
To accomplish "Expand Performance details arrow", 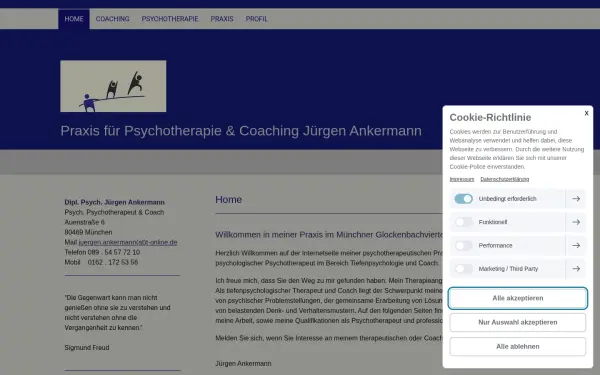I will (576, 245).
